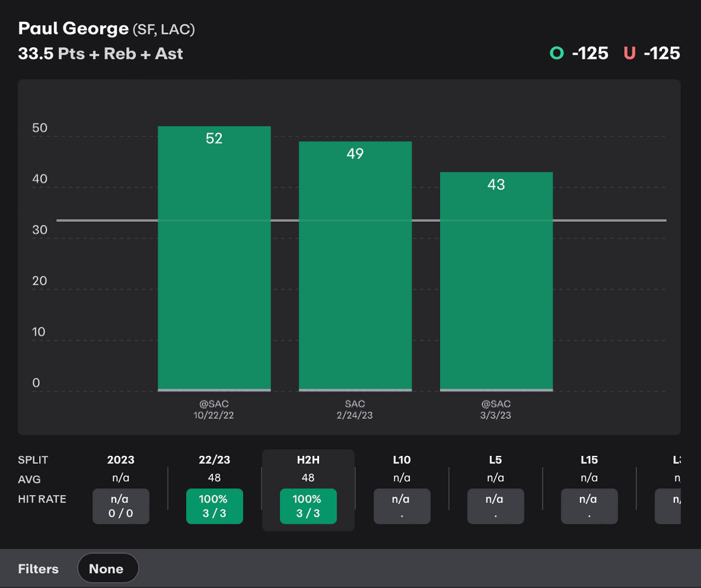Select the Over -125 odds

click(x=590, y=53)
